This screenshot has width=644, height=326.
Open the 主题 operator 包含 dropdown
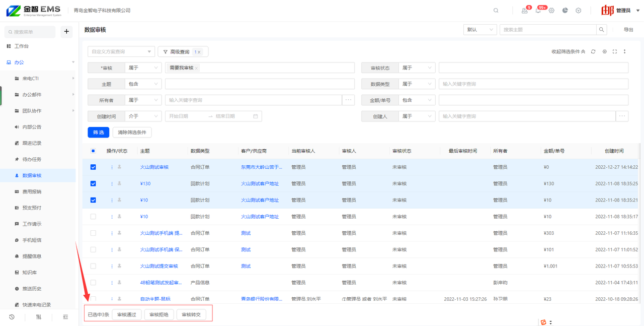coord(143,84)
